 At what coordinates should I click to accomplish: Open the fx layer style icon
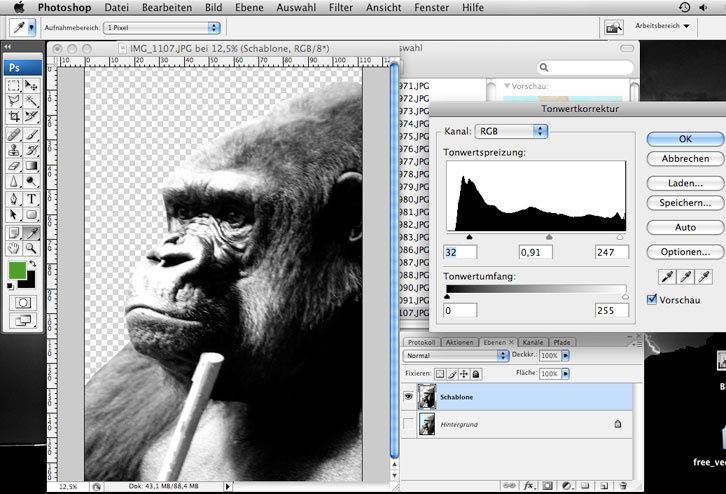(x=530, y=486)
